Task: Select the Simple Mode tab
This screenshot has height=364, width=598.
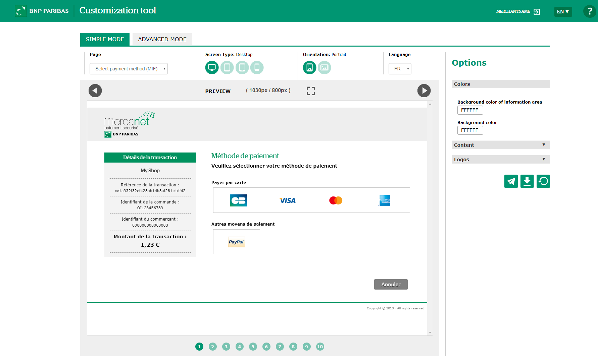Action: click(105, 39)
